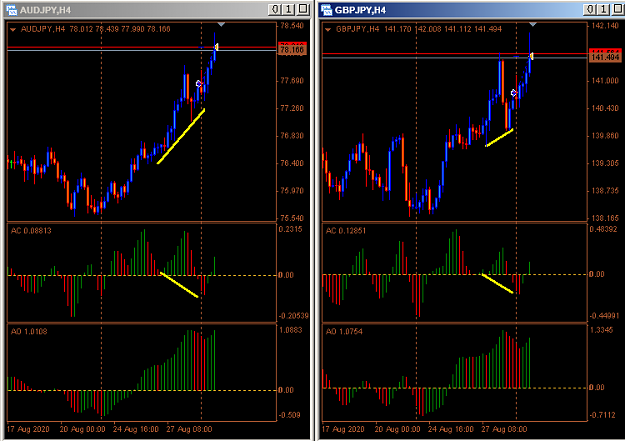The image size is (625, 441).
Task: Open the one-click trading arrow in AUDJPY chart
Action: click(x=13, y=29)
